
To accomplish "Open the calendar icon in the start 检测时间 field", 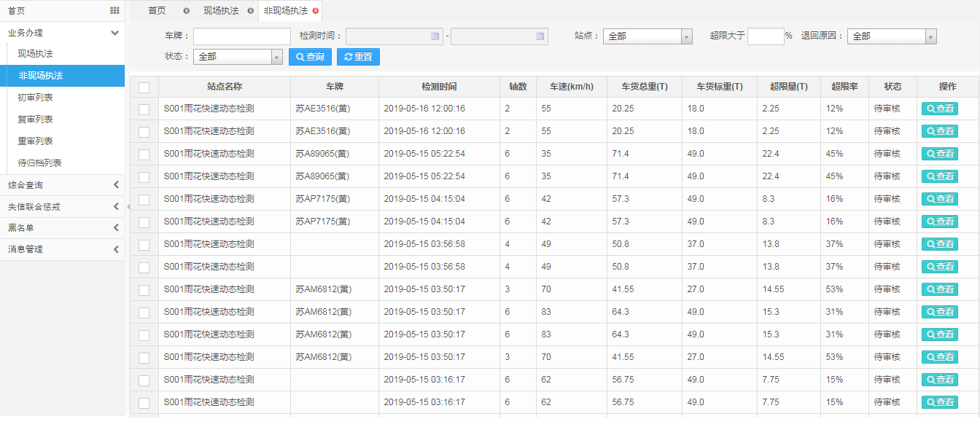I will coord(435,36).
